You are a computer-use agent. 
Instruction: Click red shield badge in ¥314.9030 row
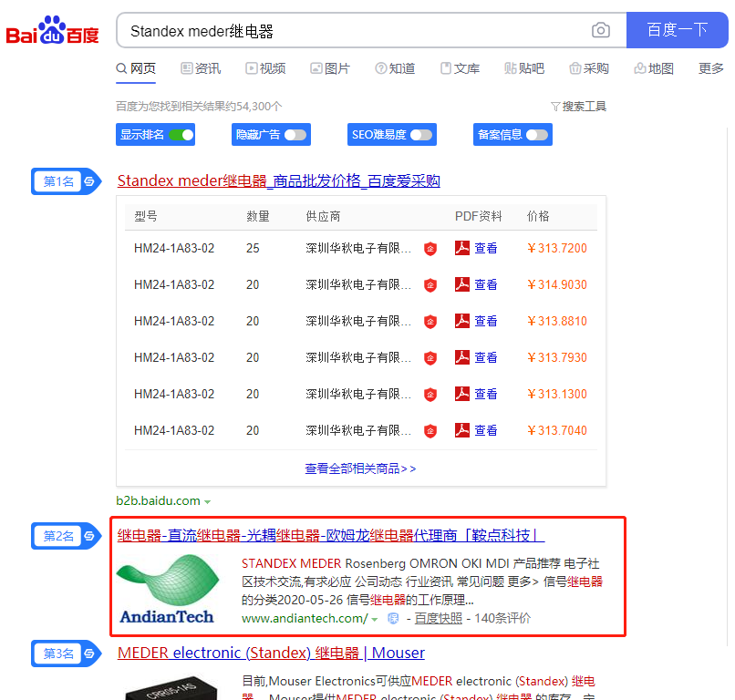tap(430, 285)
